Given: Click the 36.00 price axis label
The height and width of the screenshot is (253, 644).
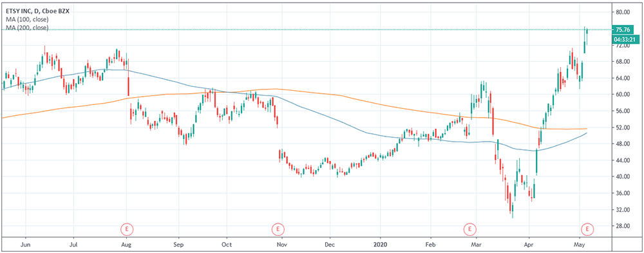Looking at the screenshot, I should tap(623, 193).
